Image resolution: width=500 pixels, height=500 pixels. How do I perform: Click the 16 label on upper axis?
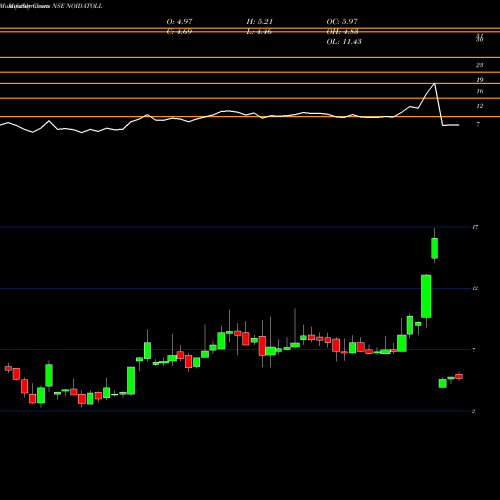[x=479, y=91]
